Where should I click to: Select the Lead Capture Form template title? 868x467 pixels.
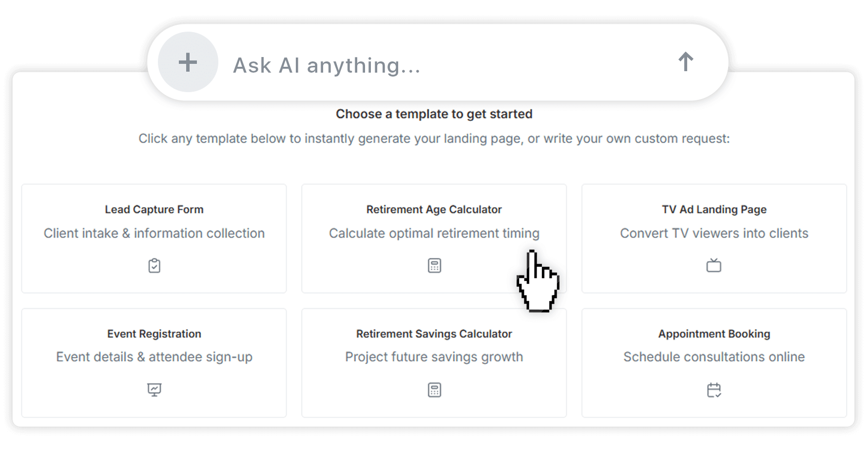[x=154, y=210]
